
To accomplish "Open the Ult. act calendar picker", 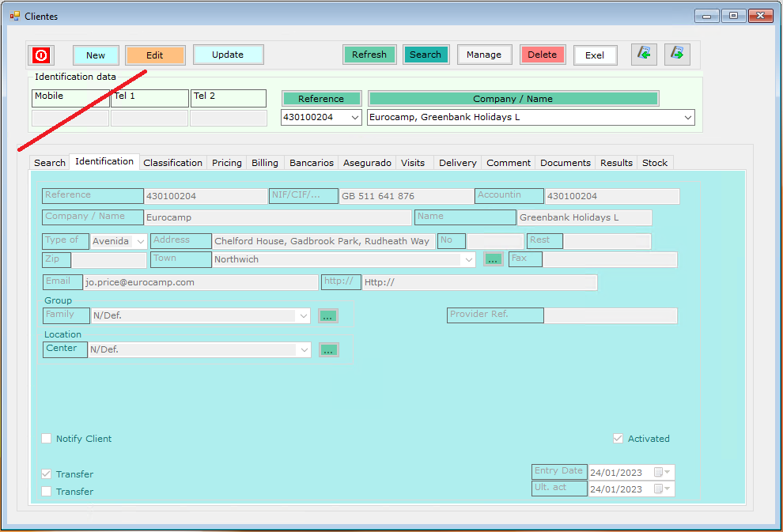I will pyautogui.click(x=662, y=489).
